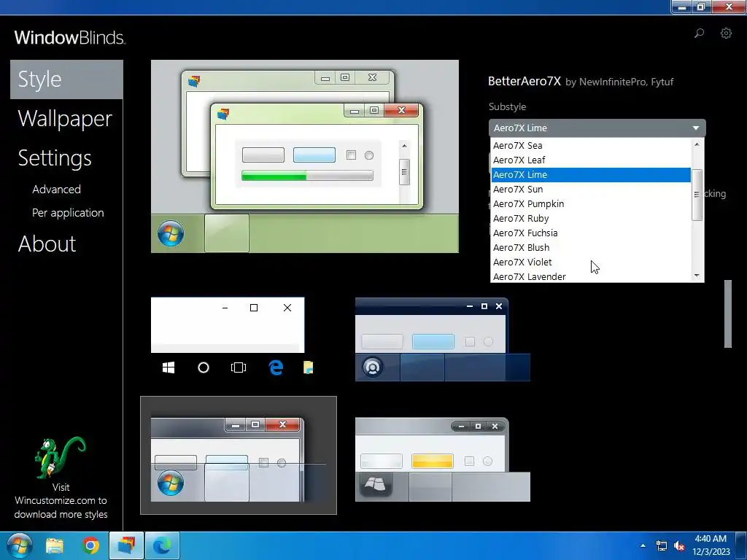
Task: Click the main style list scrollbar
Action: (x=727, y=314)
